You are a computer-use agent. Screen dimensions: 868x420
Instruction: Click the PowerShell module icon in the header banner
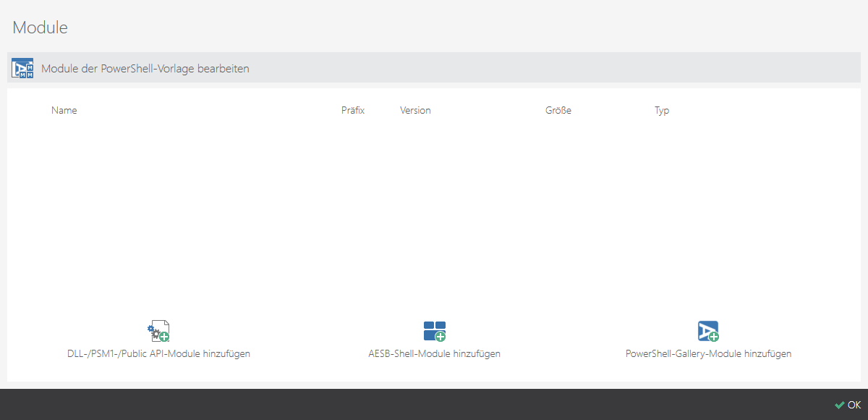[22, 67]
